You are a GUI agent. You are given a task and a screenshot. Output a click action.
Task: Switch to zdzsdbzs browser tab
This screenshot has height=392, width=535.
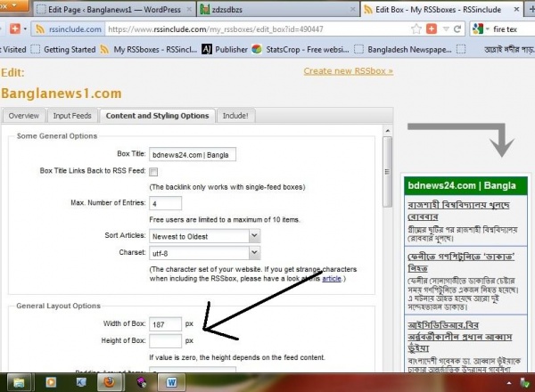point(278,10)
